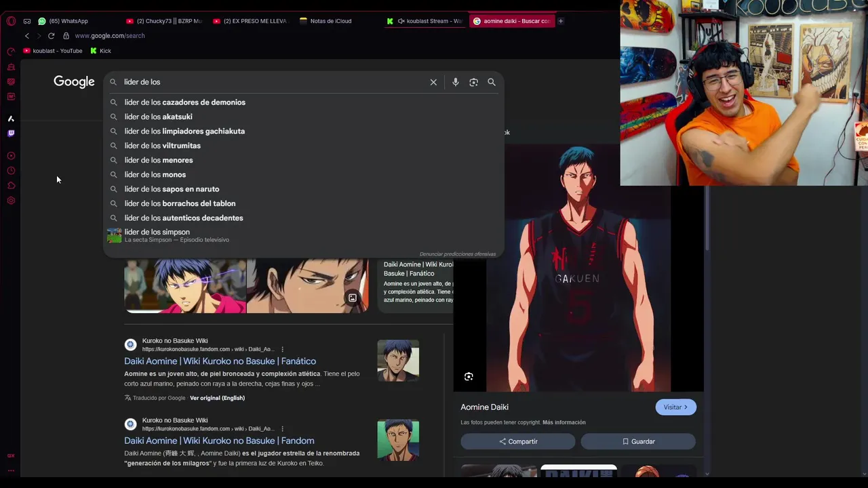Open koublast - YouTube bookmark
Viewport: 868px width, 488px height.
coord(53,51)
